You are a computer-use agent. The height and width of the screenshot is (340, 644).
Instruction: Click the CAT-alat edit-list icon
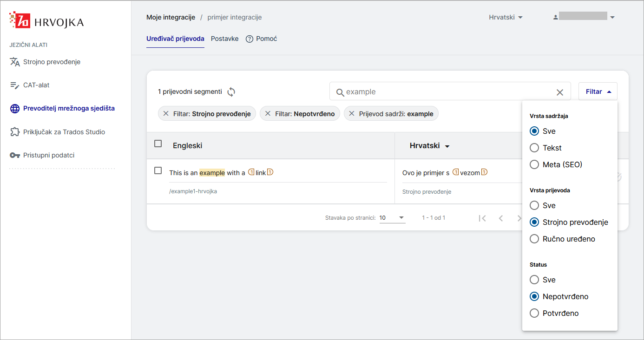point(15,85)
